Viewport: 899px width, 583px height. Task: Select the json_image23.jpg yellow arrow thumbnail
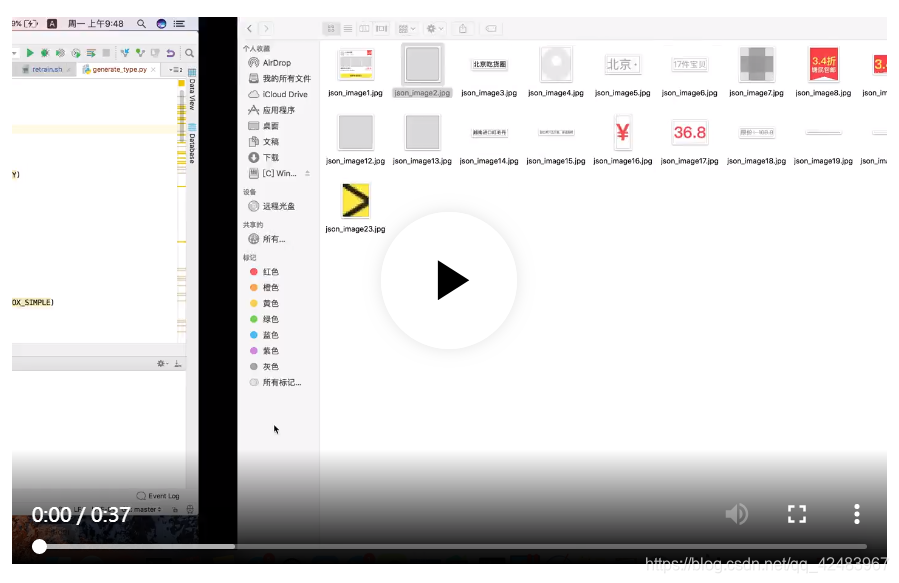click(x=355, y=200)
